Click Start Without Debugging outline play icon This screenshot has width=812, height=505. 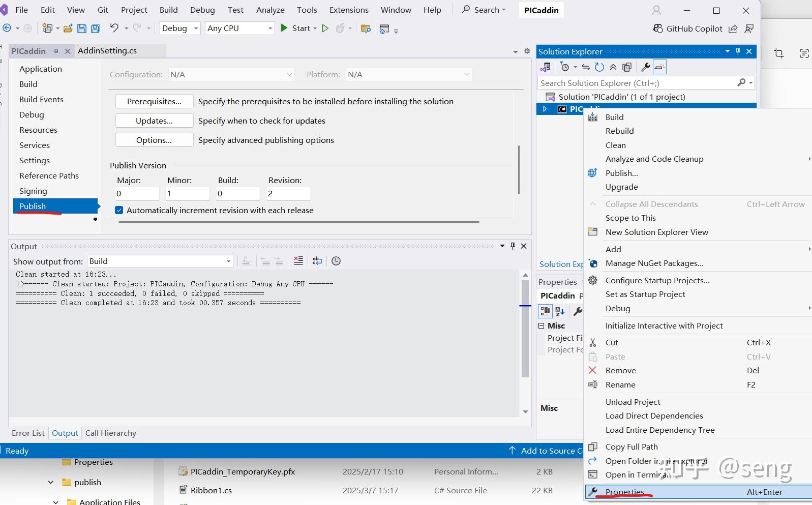coord(325,28)
